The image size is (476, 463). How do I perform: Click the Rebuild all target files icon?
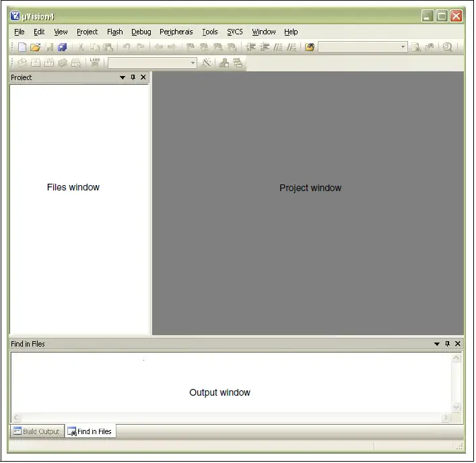[49, 63]
